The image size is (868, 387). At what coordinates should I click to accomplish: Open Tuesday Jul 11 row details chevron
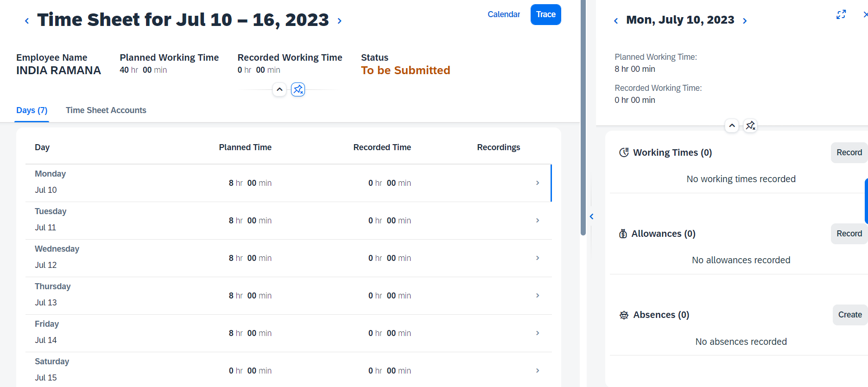pyautogui.click(x=538, y=221)
